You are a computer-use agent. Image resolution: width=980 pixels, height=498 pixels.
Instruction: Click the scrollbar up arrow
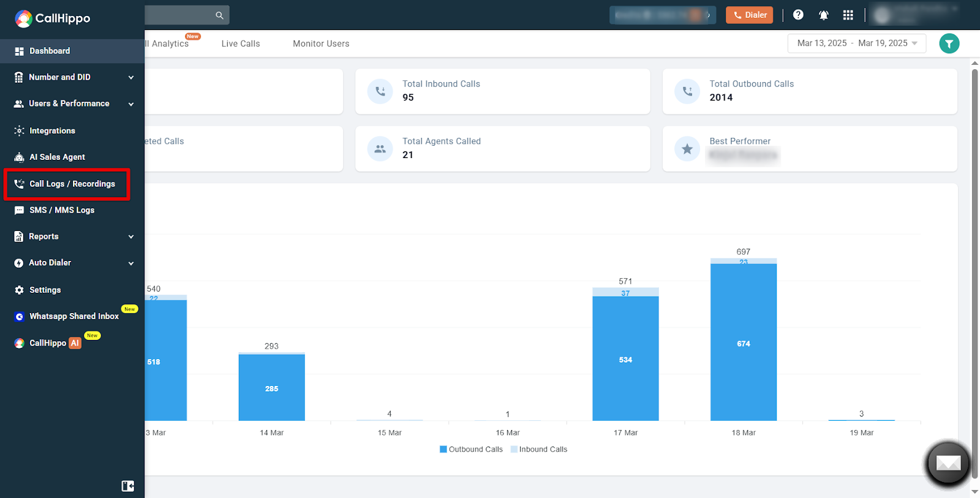coord(974,63)
